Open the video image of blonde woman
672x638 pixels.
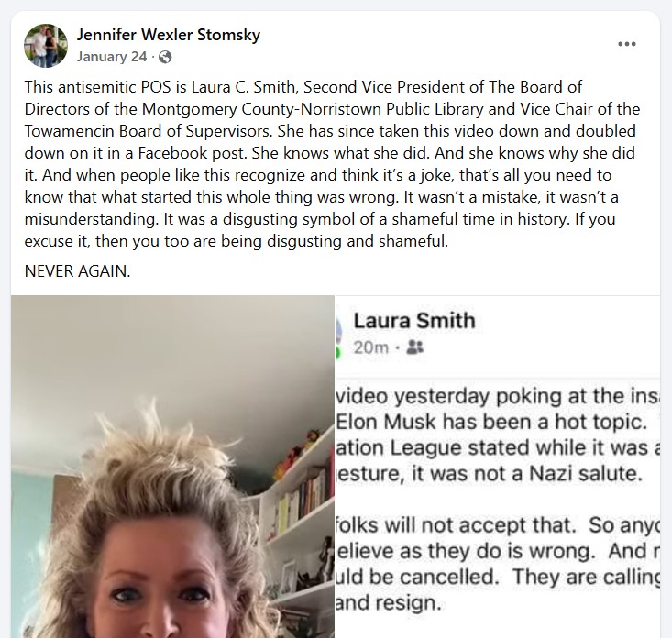[172, 467]
